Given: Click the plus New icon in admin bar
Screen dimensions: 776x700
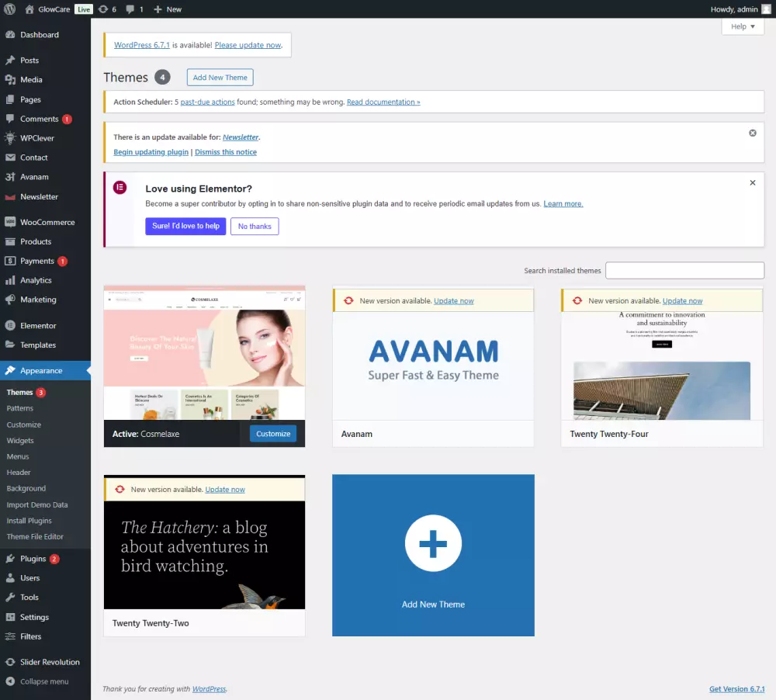Looking at the screenshot, I should 158,9.
